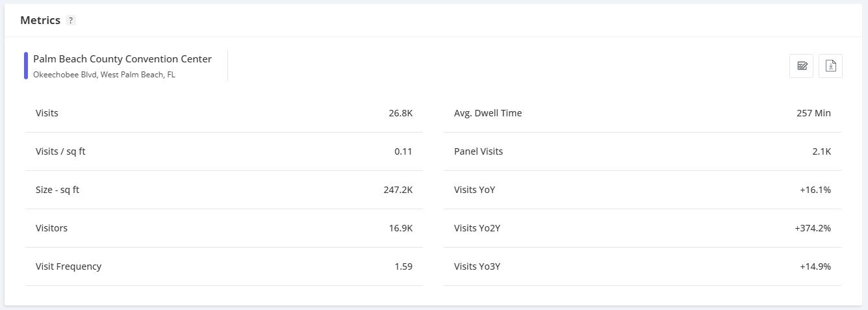Click the +374.2% Yo2Y value

point(812,228)
